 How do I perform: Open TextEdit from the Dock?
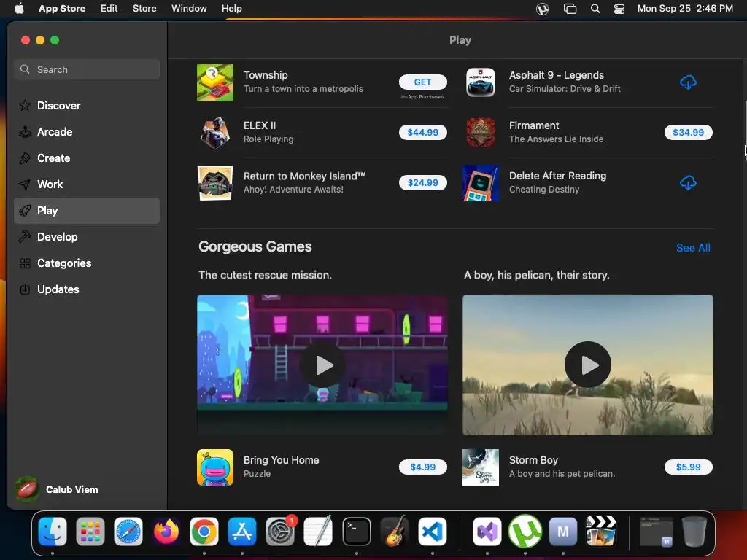pos(318,532)
